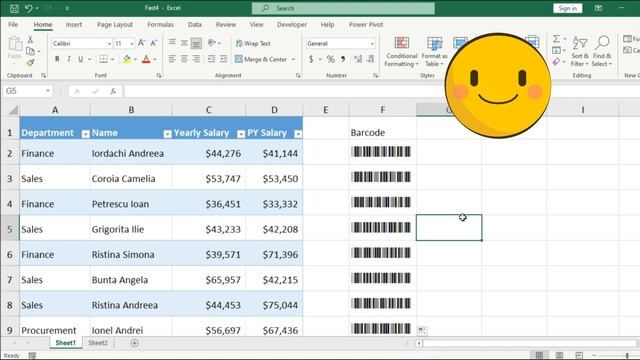The height and width of the screenshot is (360, 640).
Task: Switch to the Formulas ribbon tab
Action: (160, 24)
